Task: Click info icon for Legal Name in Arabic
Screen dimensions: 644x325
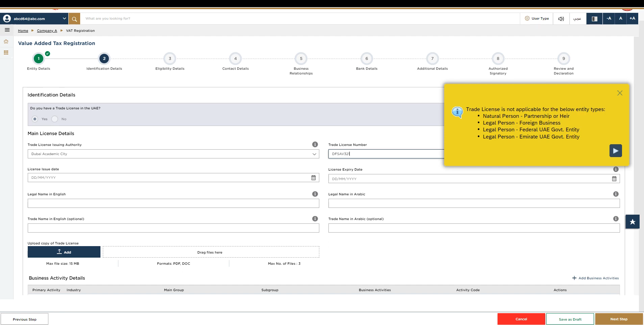Action: point(616,194)
